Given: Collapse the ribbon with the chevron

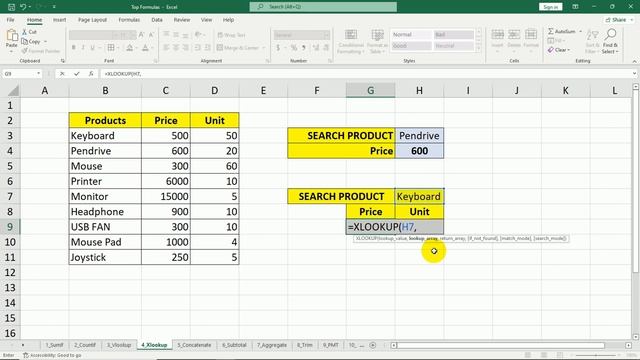Looking at the screenshot, I should 634,61.
